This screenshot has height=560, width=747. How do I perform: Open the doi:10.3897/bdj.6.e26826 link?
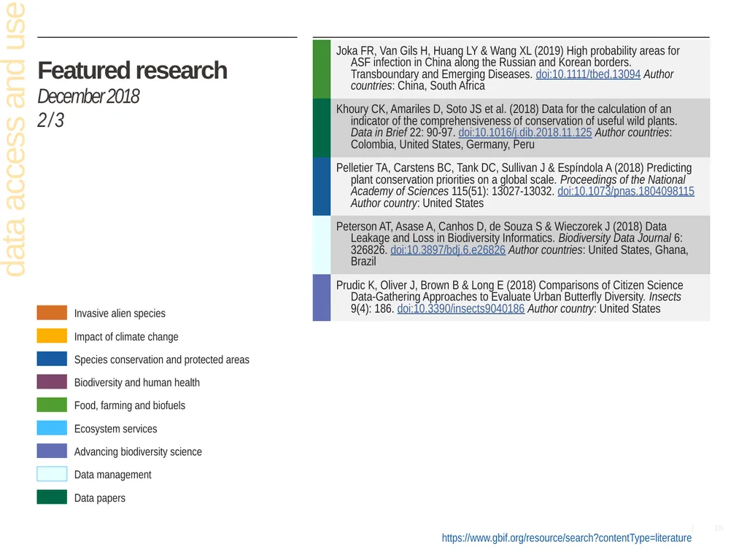coord(448,250)
